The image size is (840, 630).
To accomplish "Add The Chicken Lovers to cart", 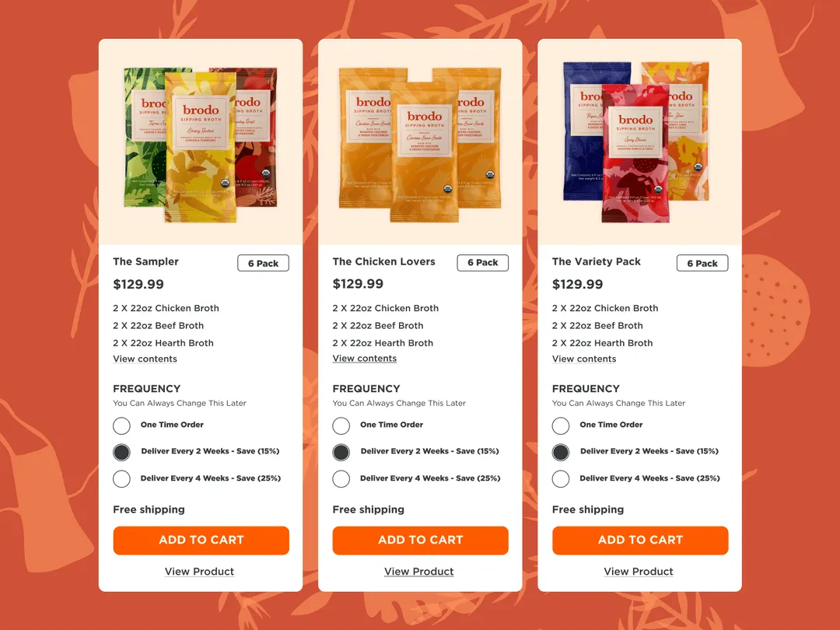I will (x=421, y=540).
